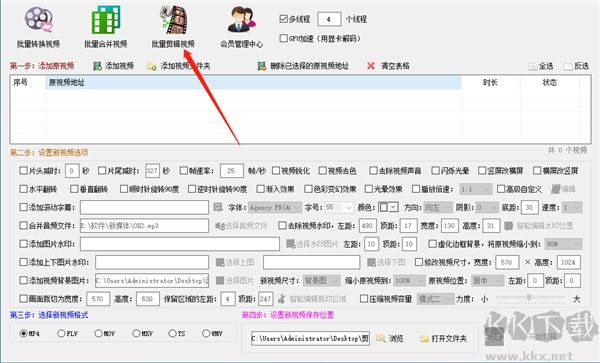Click the 选择图片 background icon
Viewport: 600px width, 363px height.
coord(220,280)
